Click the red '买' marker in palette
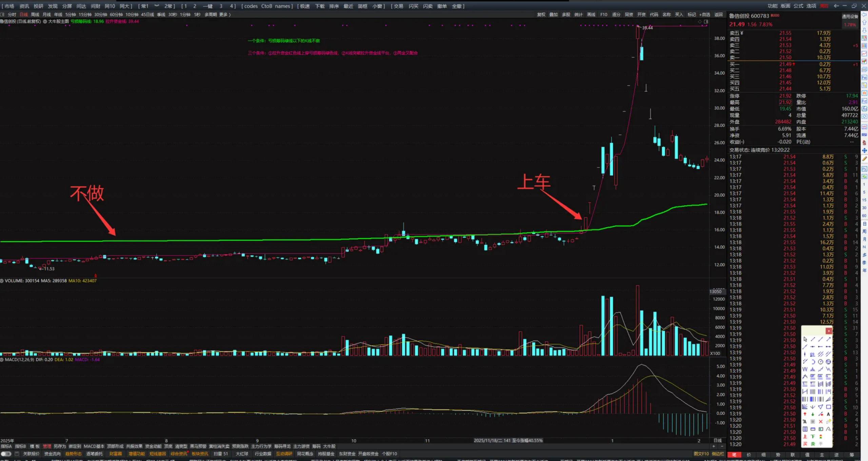868x461 pixels. (x=805, y=444)
